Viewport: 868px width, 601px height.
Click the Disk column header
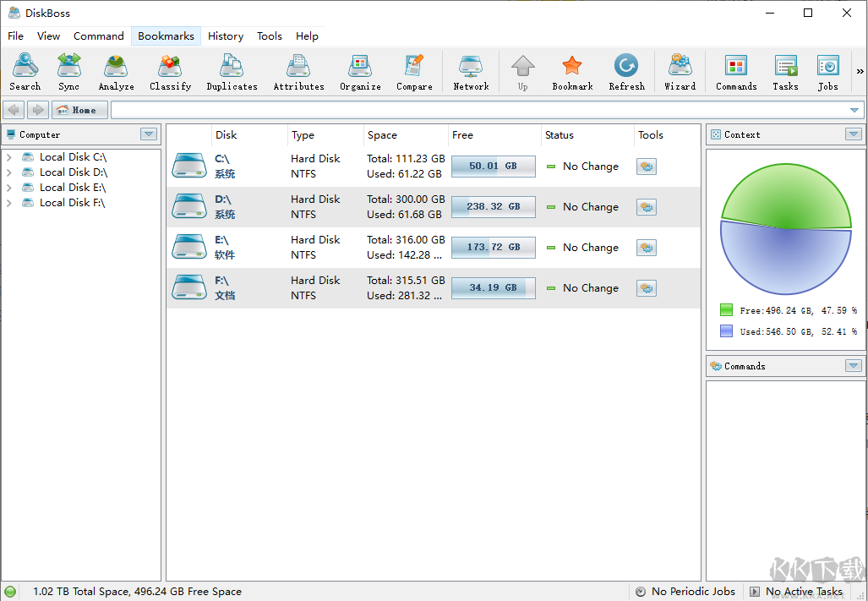tap(249, 135)
